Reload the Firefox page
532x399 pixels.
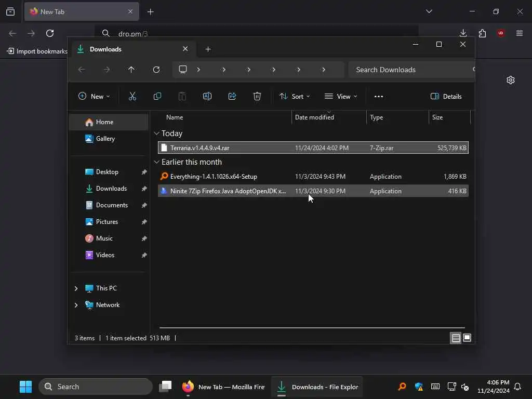[x=50, y=33]
